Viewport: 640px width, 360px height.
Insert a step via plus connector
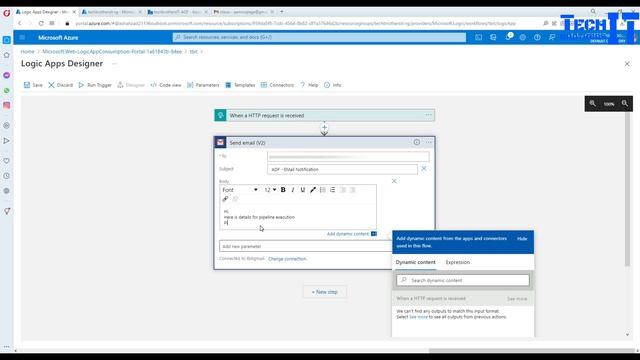click(324, 128)
